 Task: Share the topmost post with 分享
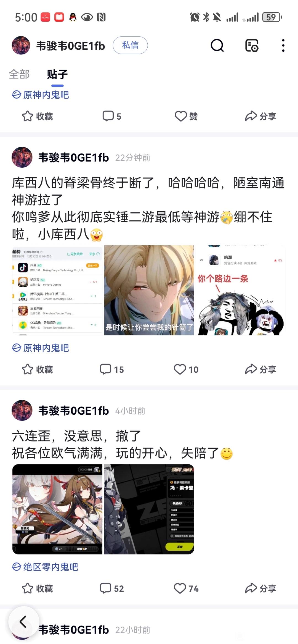coord(261,116)
